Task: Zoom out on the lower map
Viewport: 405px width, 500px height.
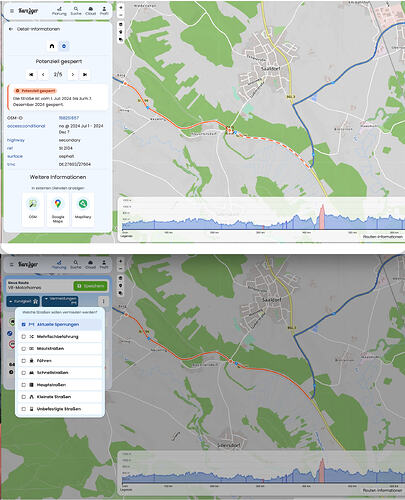Action: pos(121,268)
